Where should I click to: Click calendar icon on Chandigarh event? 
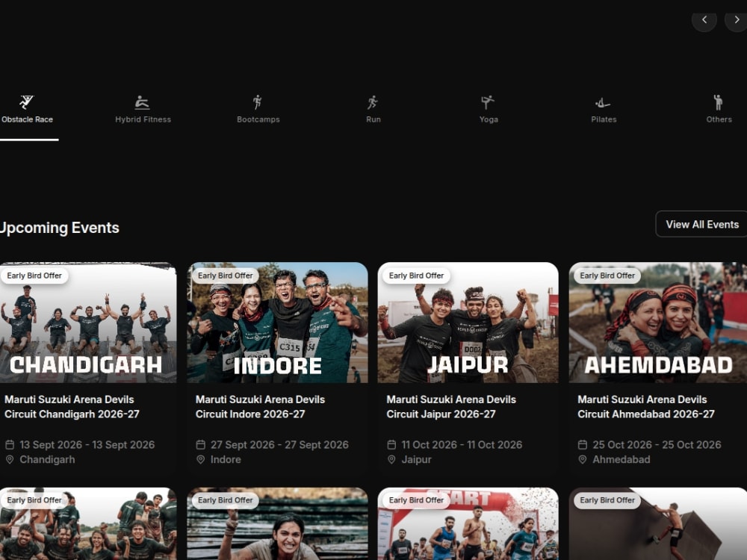10,445
